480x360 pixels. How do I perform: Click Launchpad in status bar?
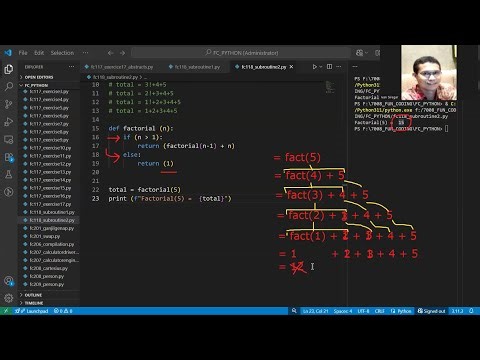(x=32, y=311)
